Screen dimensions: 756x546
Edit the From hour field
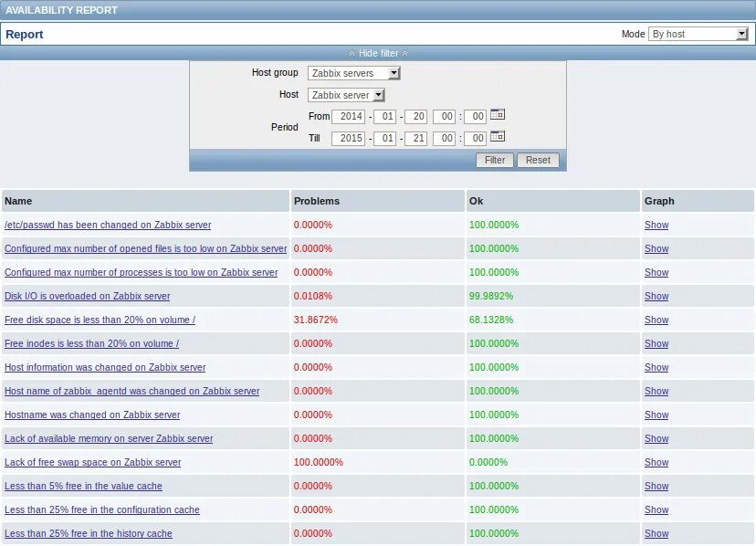click(x=445, y=116)
